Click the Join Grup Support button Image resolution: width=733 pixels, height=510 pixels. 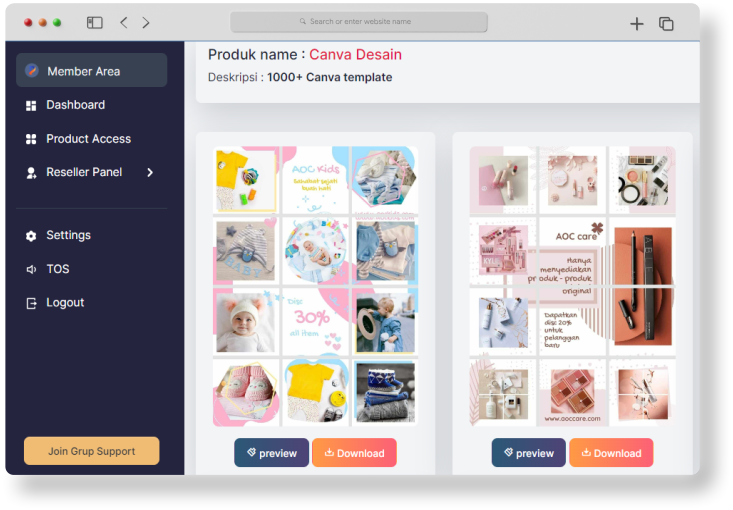coord(91,451)
